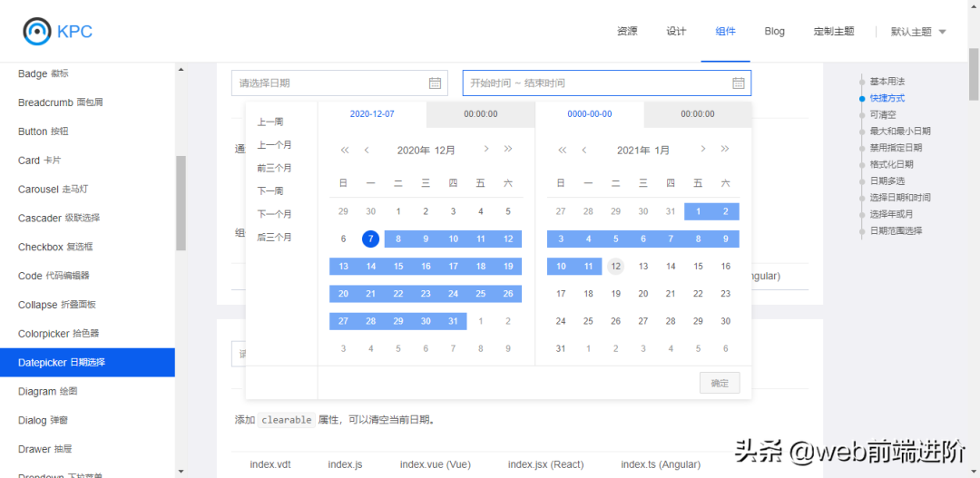Pick January 12 in right calendar

616,267
